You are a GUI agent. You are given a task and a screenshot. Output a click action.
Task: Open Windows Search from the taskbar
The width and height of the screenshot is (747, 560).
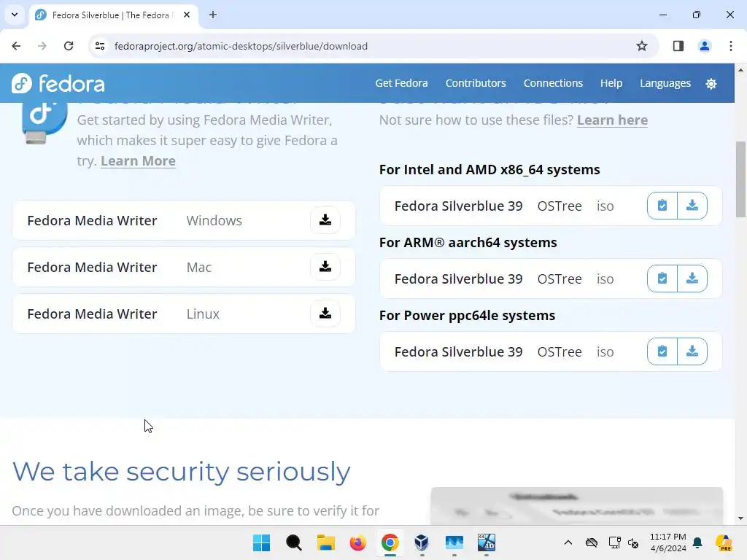coord(293,542)
